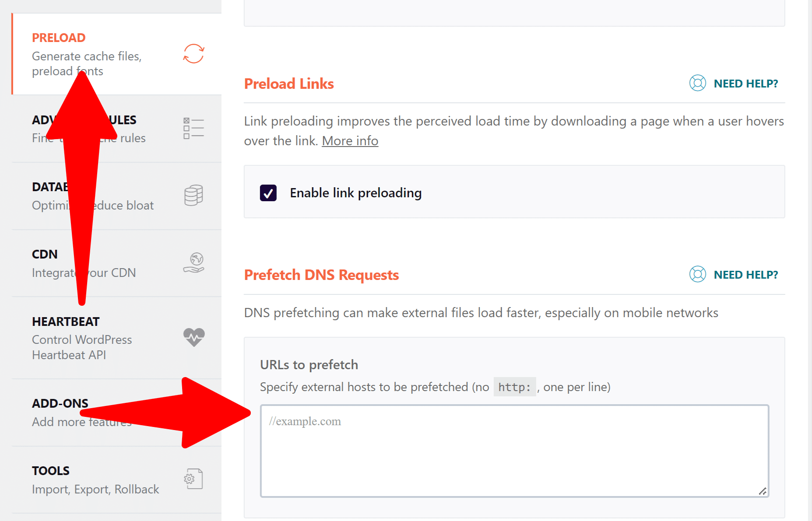The image size is (812, 521).
Task: Click the database stack icon in the sidebar
Action: pos(193,196)
